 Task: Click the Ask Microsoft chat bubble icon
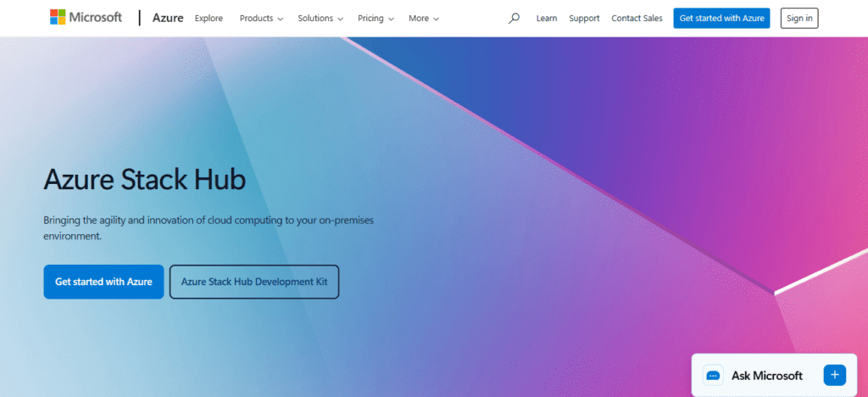pyautogui.click(x=713, y=376)
